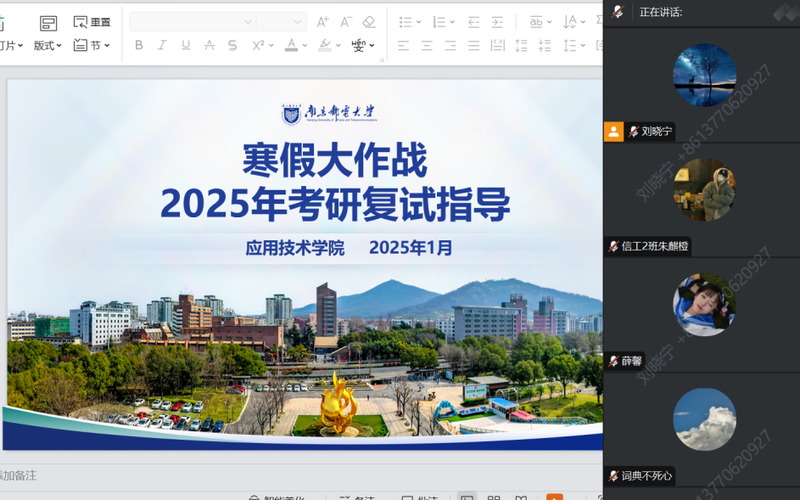Viewport: 800px width, 500px height.
Task: Select participant 刘晓宁's avatar
Action: [704, 75]
